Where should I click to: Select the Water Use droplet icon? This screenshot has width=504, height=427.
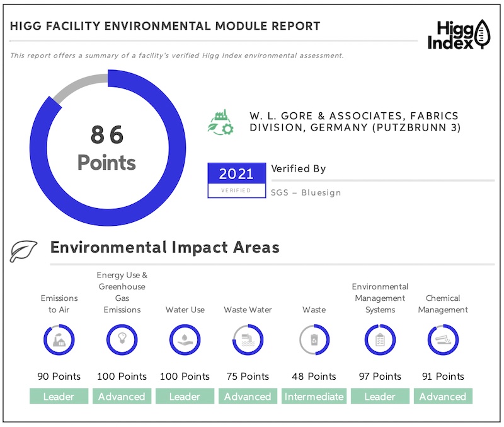185,340
